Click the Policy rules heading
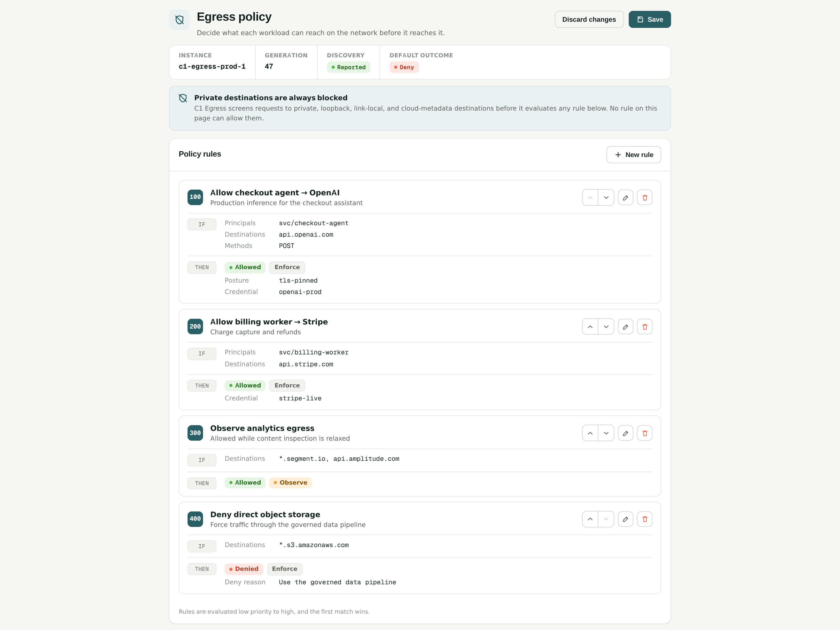This screenshot has width=840, height=630. click(200, 154)
